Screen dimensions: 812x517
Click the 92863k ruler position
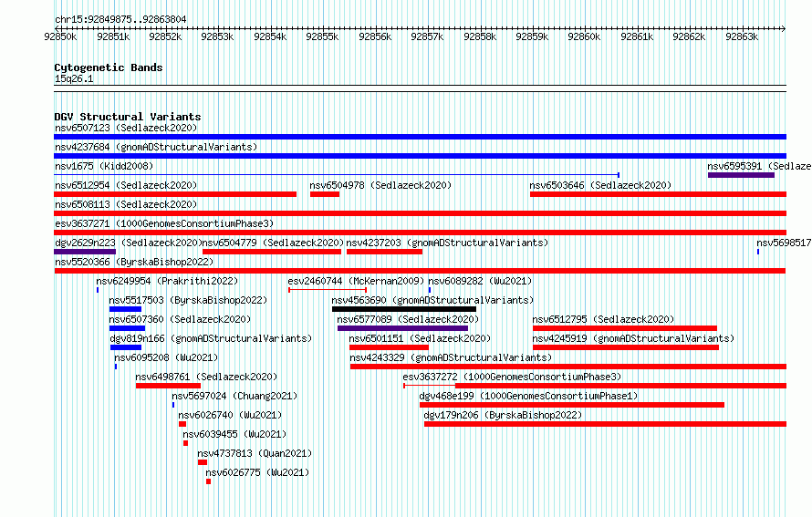tap(742, 36)
